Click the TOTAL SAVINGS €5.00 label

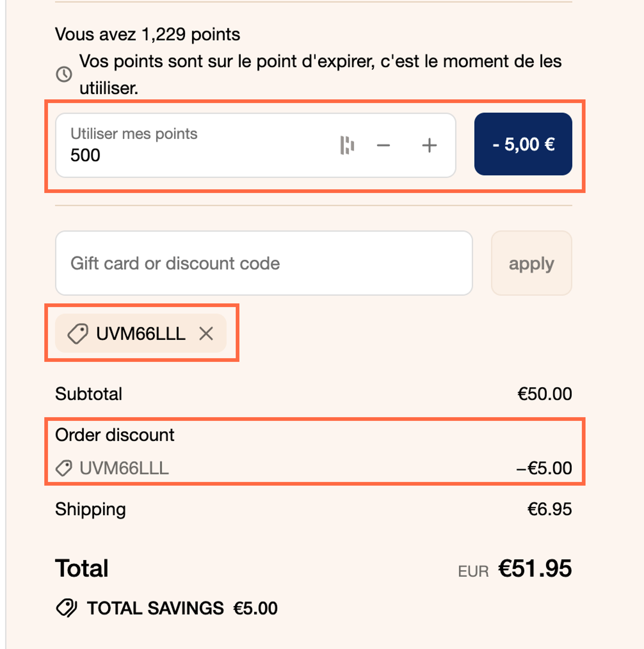183,608
